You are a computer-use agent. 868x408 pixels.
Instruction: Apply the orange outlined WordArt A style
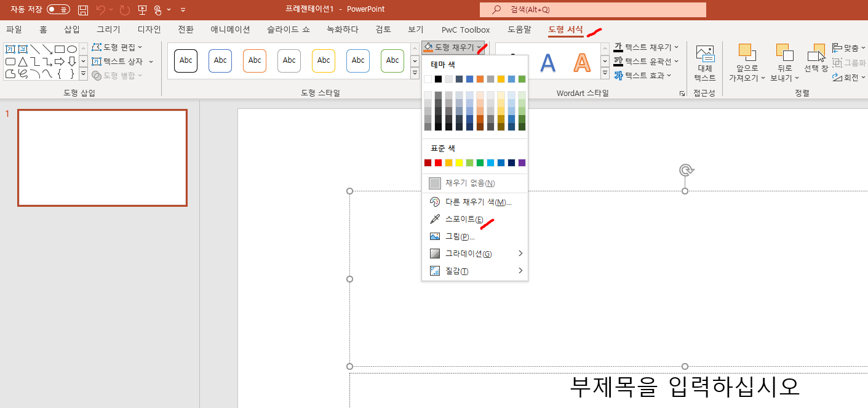point(581,62)
